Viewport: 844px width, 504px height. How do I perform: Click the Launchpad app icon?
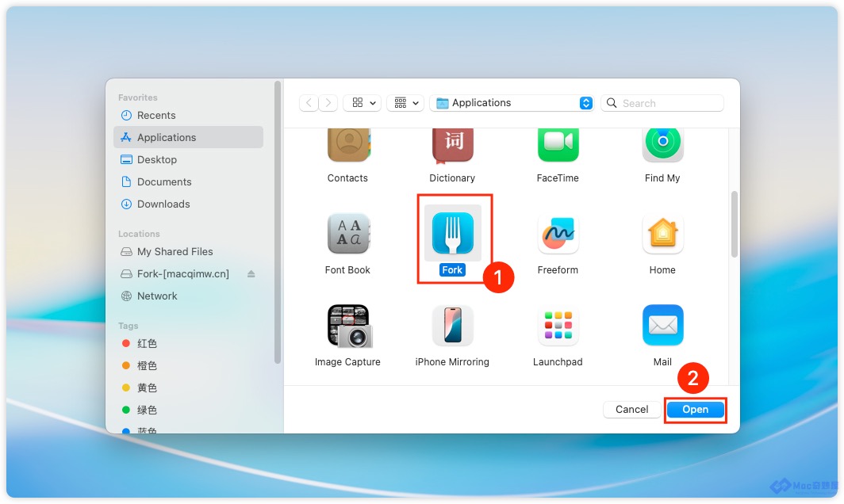(x=558, y=326)
